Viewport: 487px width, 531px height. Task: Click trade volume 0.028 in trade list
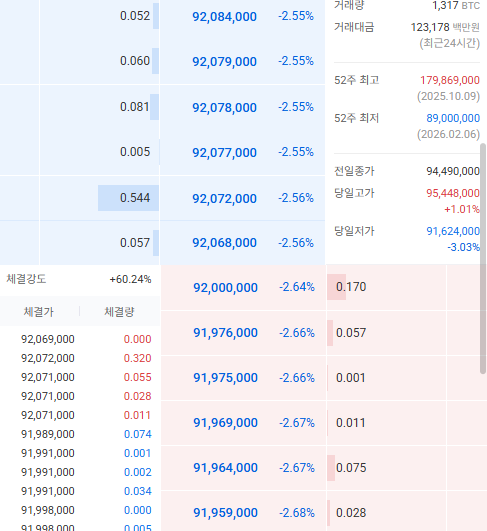tap(137, 396)
